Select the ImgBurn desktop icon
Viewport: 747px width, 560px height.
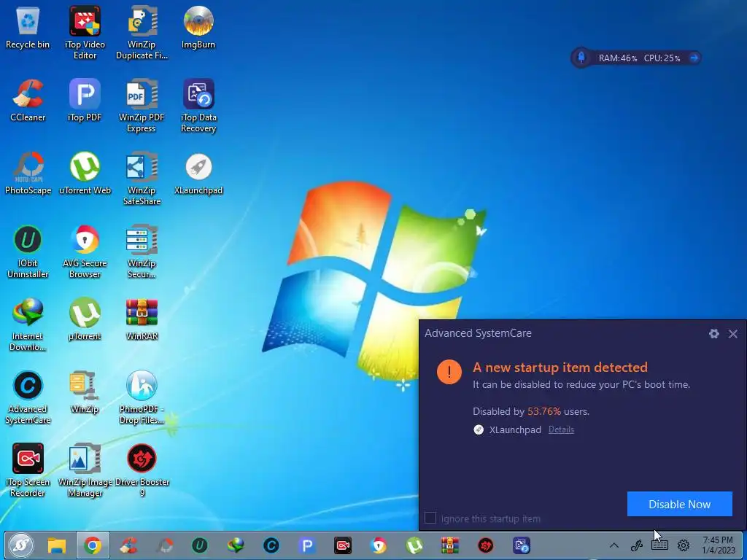click(x=198, y=28)
